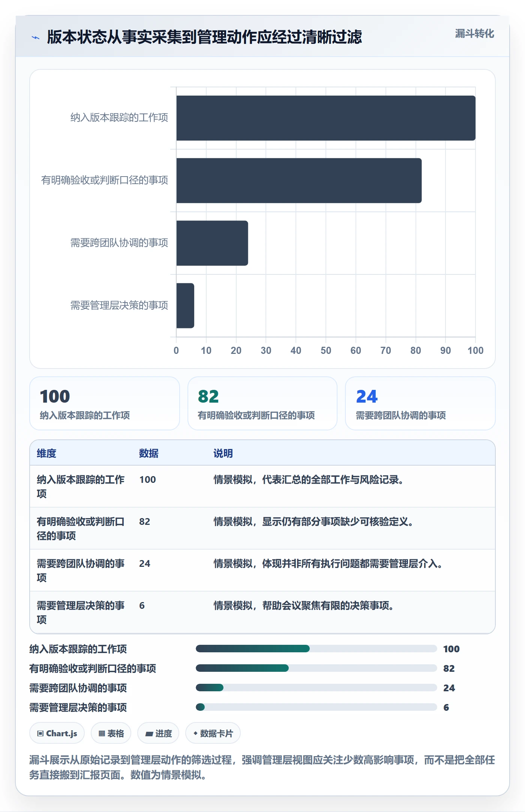Click the progress bar showing value 24

(x=316, y=688)
